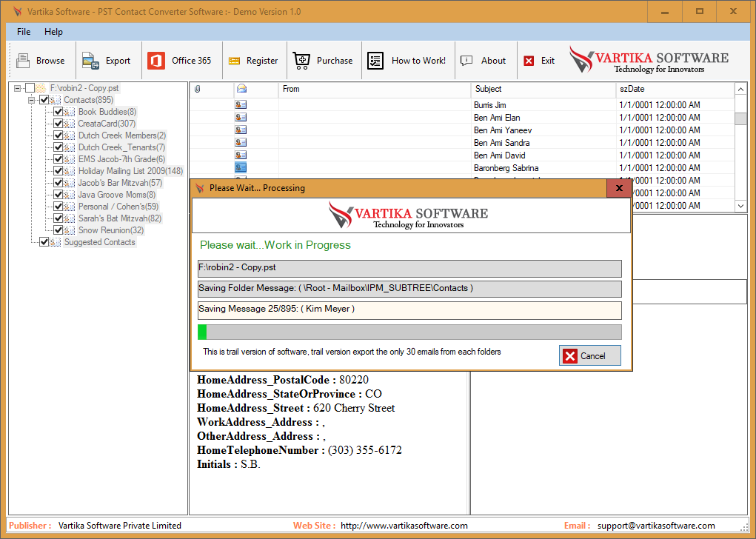Uncheck the CreataCard(307) checkbox
The width and height of the screenshot is (756, 539).
(58, 124)
